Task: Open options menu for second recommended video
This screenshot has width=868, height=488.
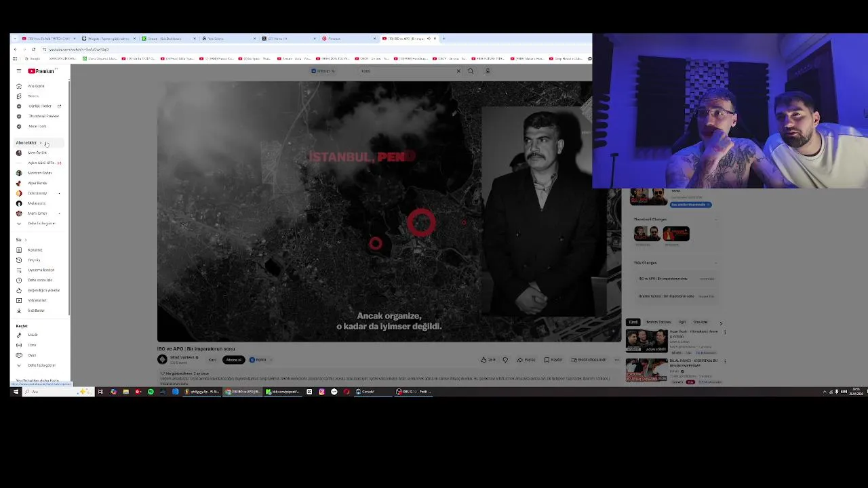Action: [x=724, y=362]
